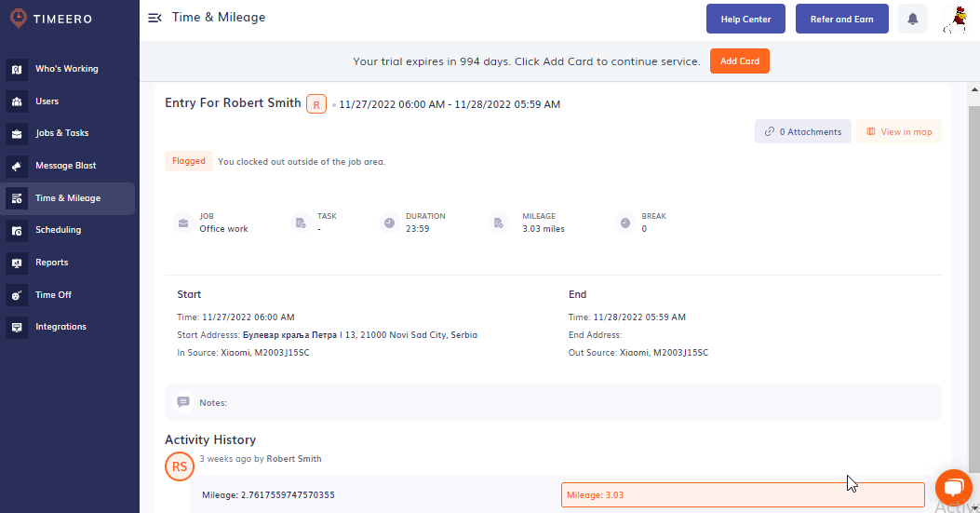Click the Notes speech bubble icon
980x513 pixels.
(x=183, y=402)
